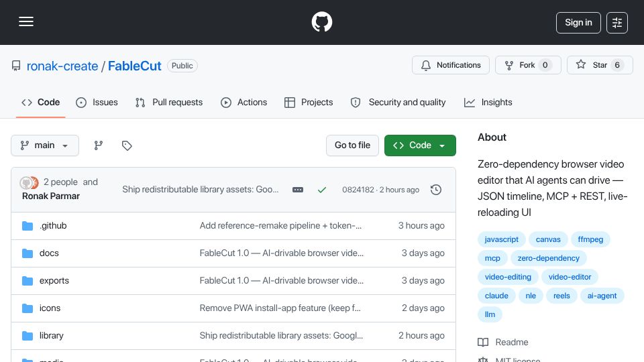Select the reels topic tag
This screenshot has width=644, height=362.
[561, 296]
